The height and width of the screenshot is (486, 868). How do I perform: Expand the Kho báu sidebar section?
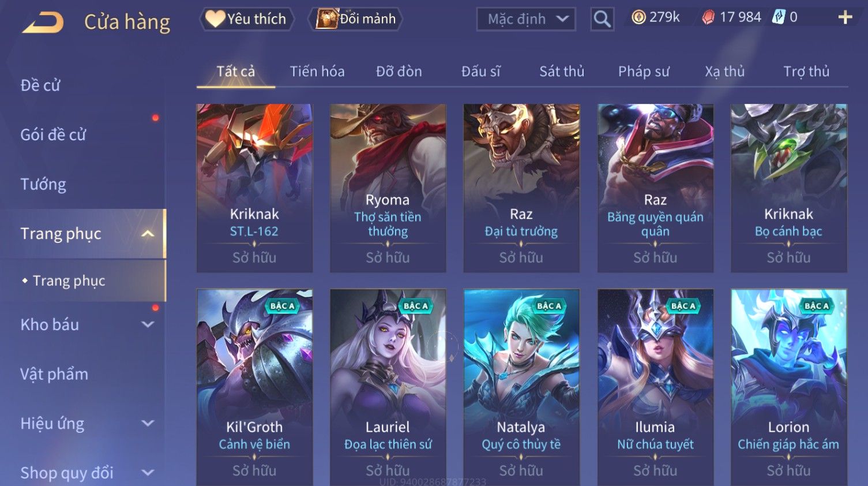[148, 324]
